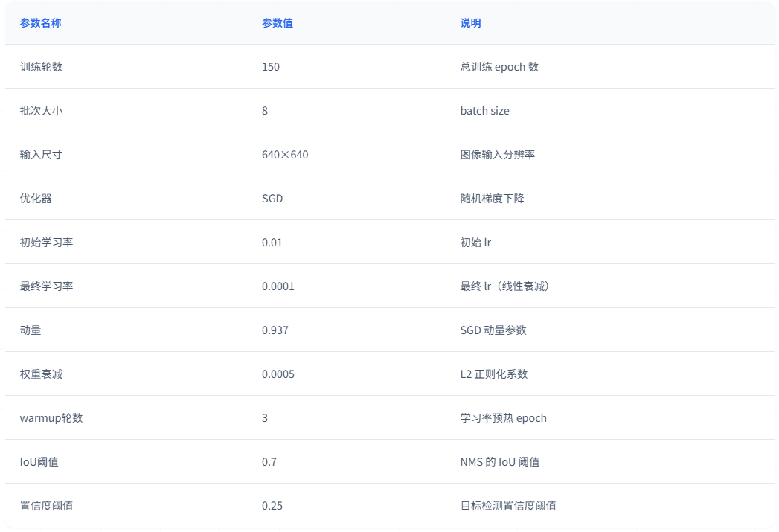Select the L2 正则化系数 description

tap(493, 374)
